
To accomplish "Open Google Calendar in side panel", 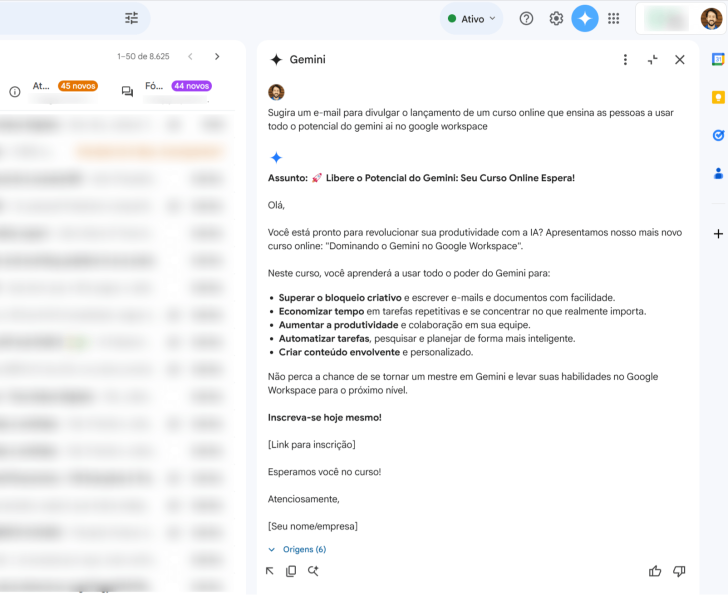I will point(718,59).
